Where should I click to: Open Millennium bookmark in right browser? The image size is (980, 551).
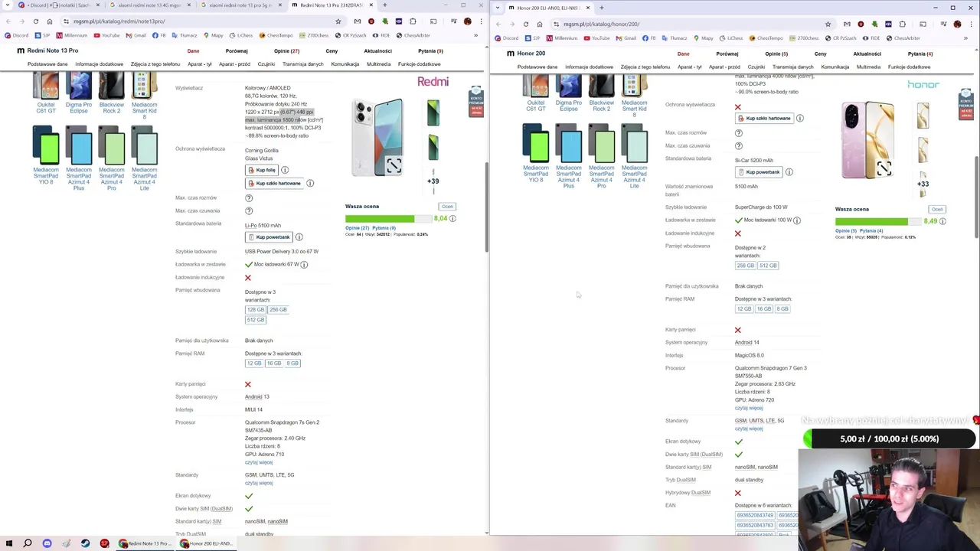pyautogui.click(x=563, y=38)
